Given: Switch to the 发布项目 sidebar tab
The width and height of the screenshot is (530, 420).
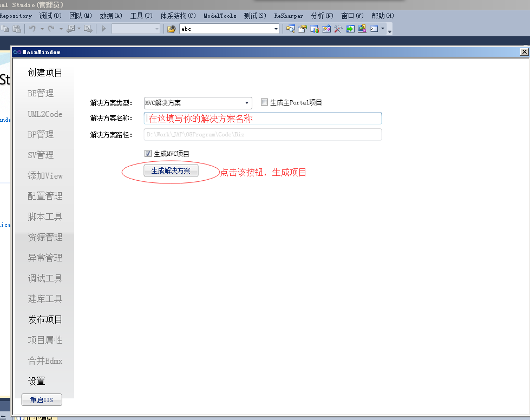Looking at the screenshot, I should (45, 319).
